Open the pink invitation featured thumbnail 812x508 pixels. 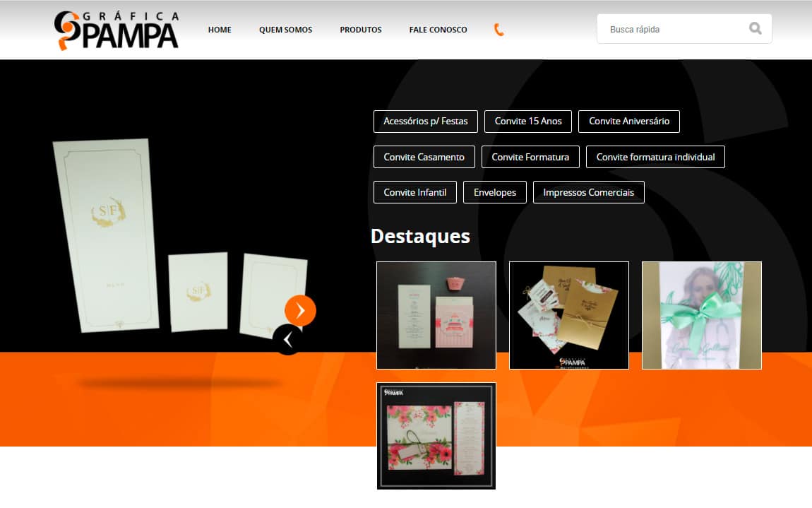coord(436,315)
